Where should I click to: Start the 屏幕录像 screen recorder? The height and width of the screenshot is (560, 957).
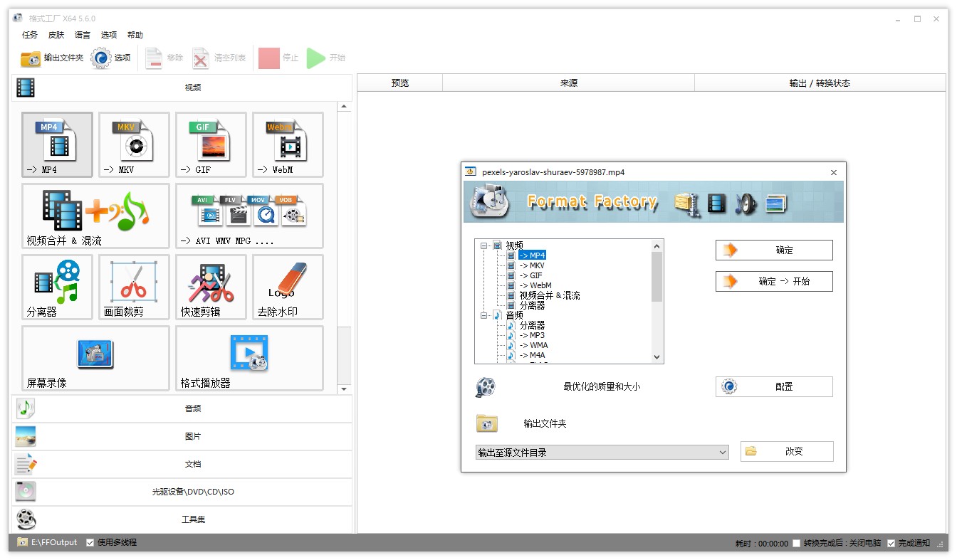(95, 358)
